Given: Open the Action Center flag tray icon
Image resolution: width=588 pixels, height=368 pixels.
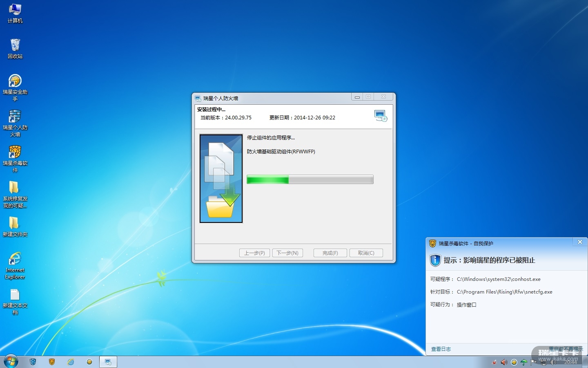Looking at the screenshot, I should [534, 362].
